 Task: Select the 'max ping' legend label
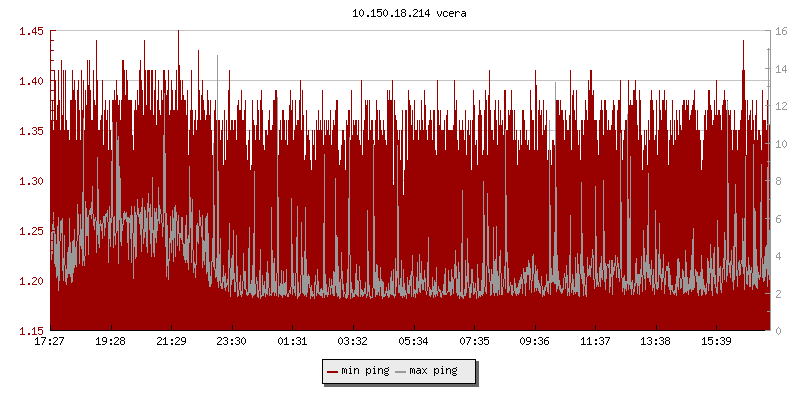pyautogui.click(x=434, y=372)
